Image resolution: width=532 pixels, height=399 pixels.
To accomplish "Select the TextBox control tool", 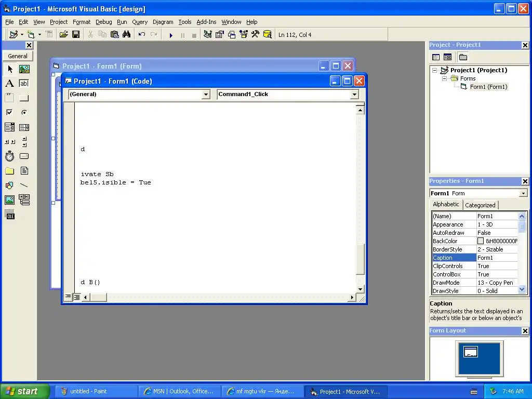I will pos(24,84).
